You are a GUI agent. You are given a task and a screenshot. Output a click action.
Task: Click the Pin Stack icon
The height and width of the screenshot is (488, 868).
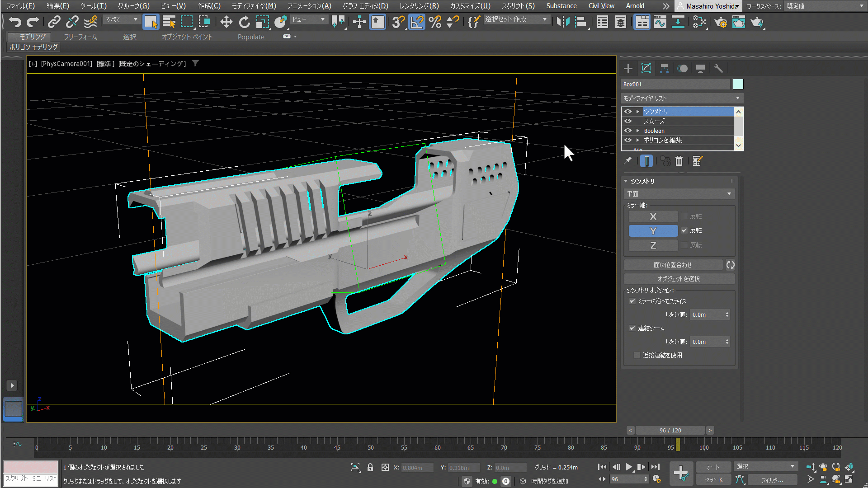pyautogui.click(x=628, y=161)
